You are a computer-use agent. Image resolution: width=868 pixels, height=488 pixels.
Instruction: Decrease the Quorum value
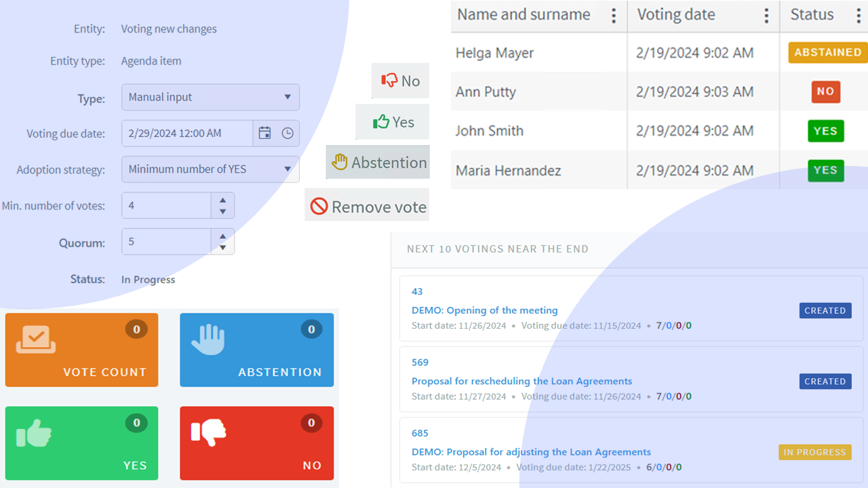point(222,247)
